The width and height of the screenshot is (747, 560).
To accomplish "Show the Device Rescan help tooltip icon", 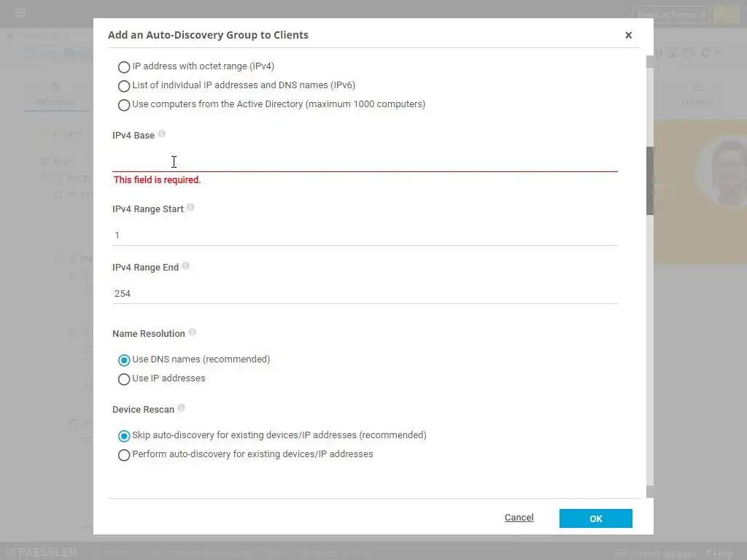I will tap(182, 408).
